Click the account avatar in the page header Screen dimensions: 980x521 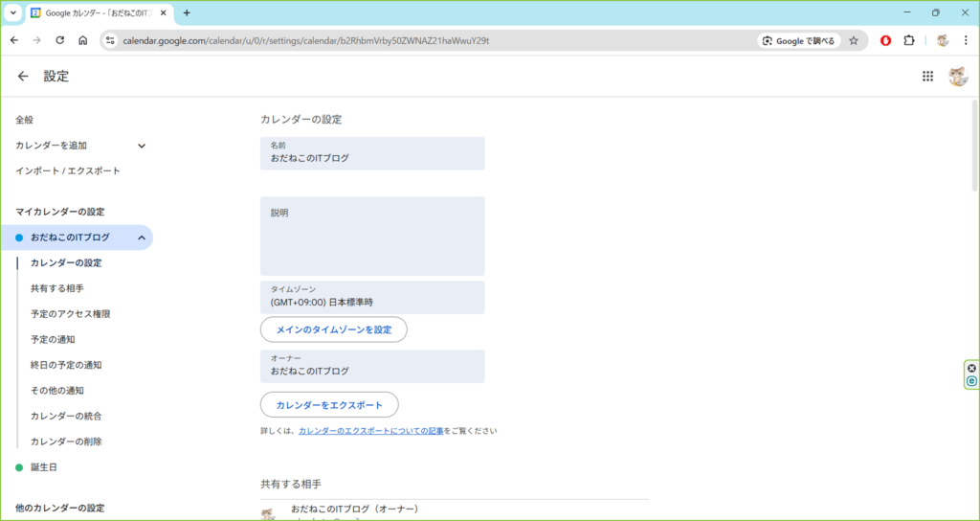click(957, 77)
